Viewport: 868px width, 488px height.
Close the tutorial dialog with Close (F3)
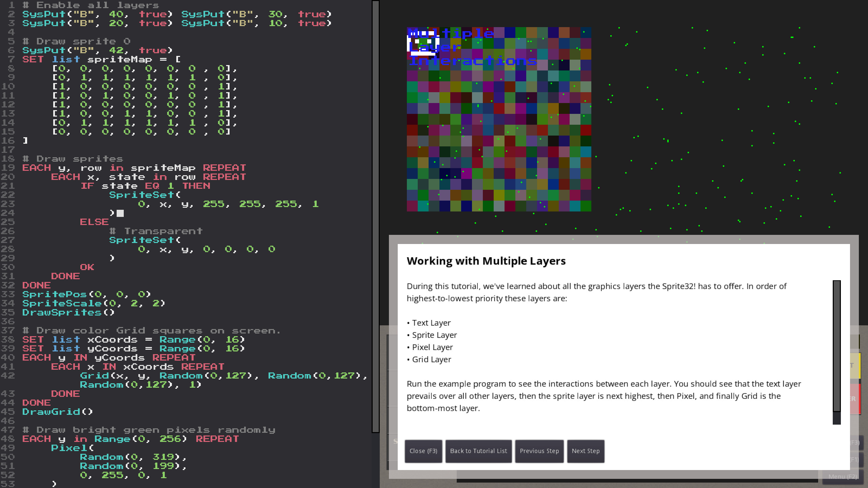point(423,451)
